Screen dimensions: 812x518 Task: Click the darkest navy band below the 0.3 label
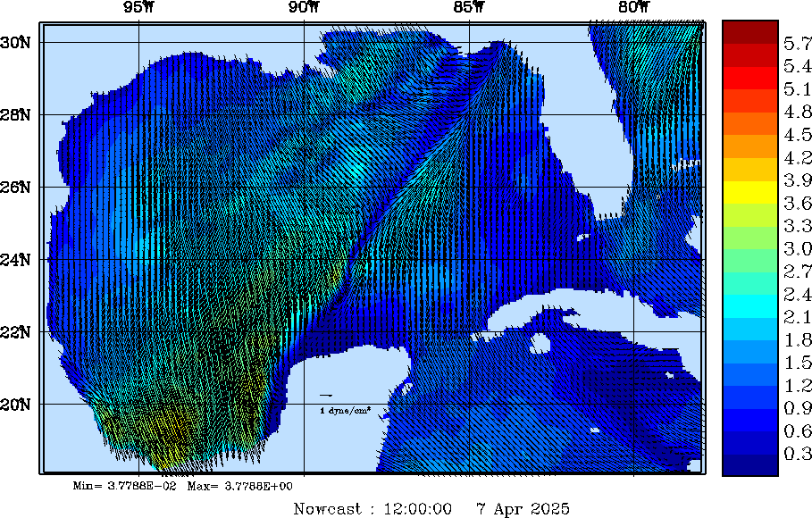[750, 465]
